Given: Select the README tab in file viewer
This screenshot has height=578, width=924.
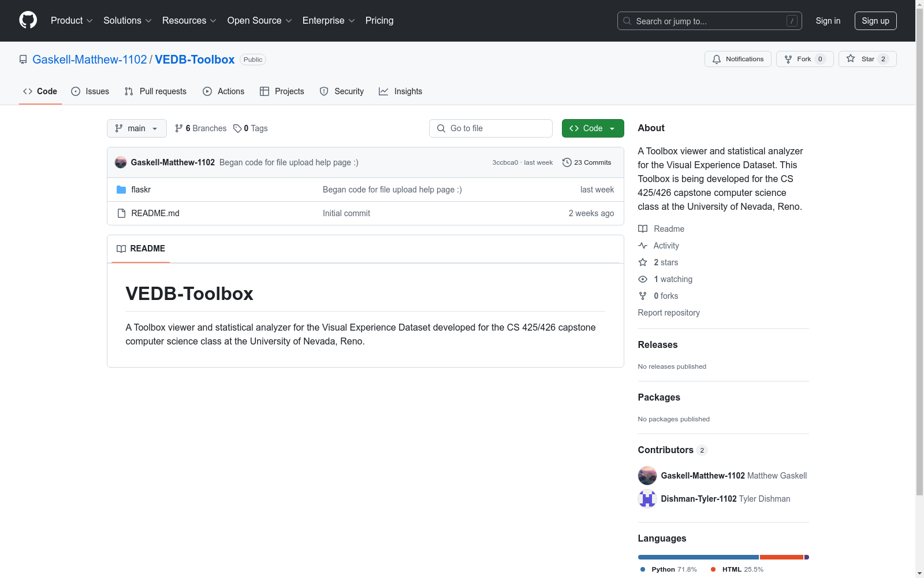Looking at the screenshot, I should tap(141, 249).
